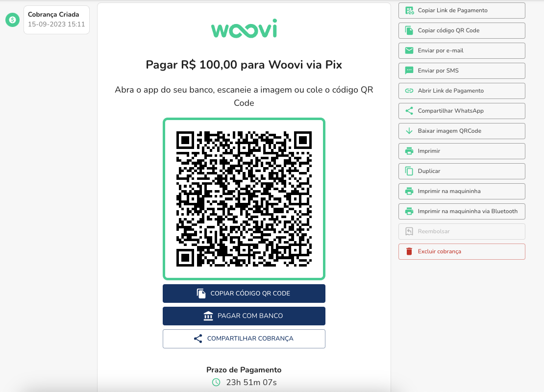Click the clock icon by payment deadline
544x392 pixels.
tap(216, 382)
